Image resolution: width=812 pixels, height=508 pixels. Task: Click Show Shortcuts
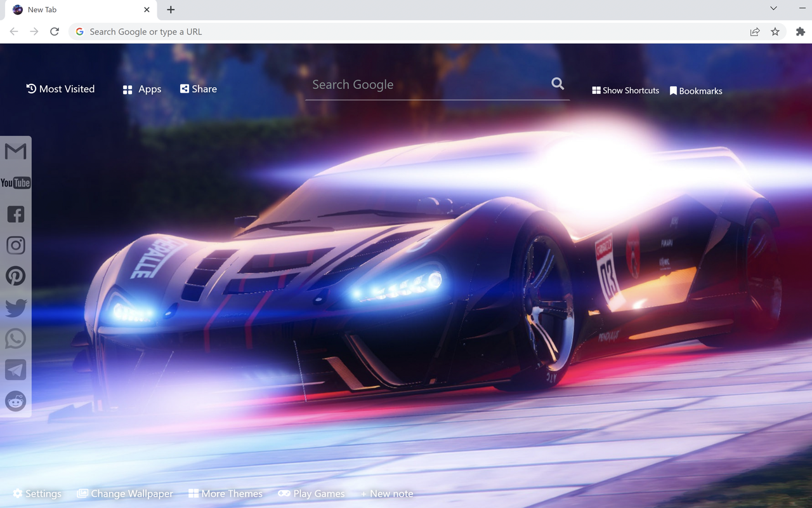point(625,91)
